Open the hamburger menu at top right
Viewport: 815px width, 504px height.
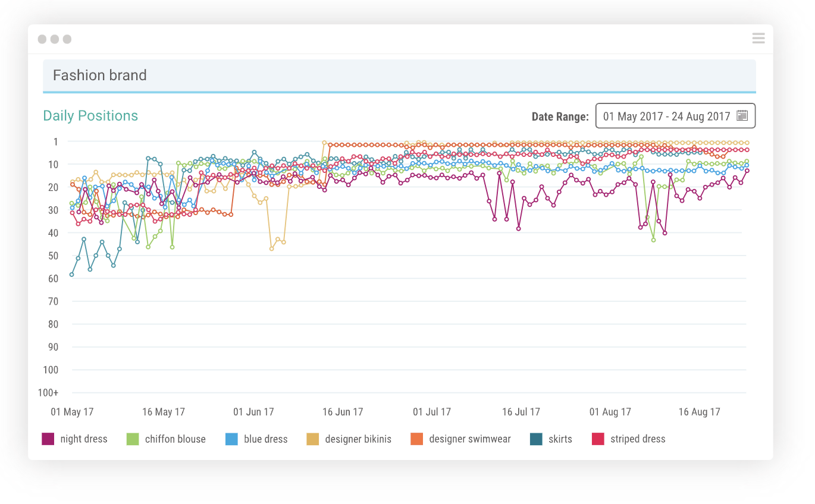[758, 38]
